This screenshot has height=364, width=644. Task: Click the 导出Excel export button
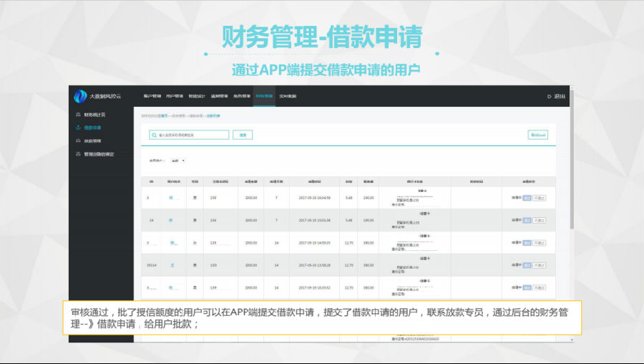coord(537,135)
